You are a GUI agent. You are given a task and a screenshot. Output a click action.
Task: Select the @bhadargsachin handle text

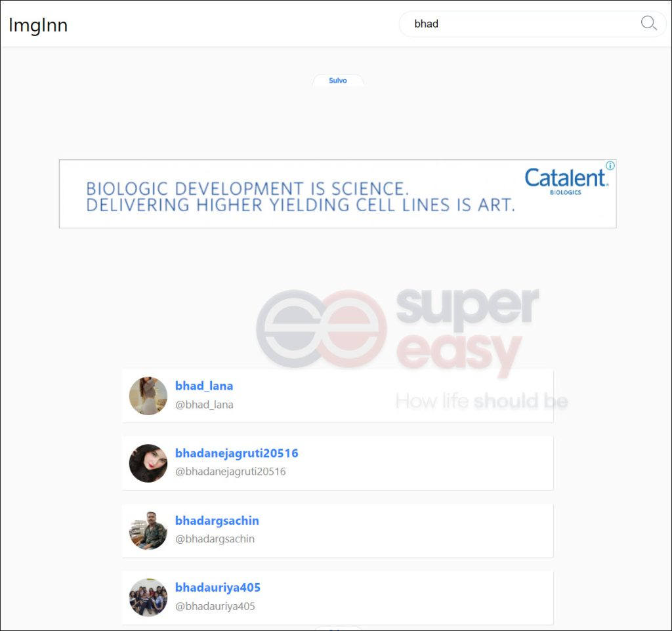click(x=215, y=539)
